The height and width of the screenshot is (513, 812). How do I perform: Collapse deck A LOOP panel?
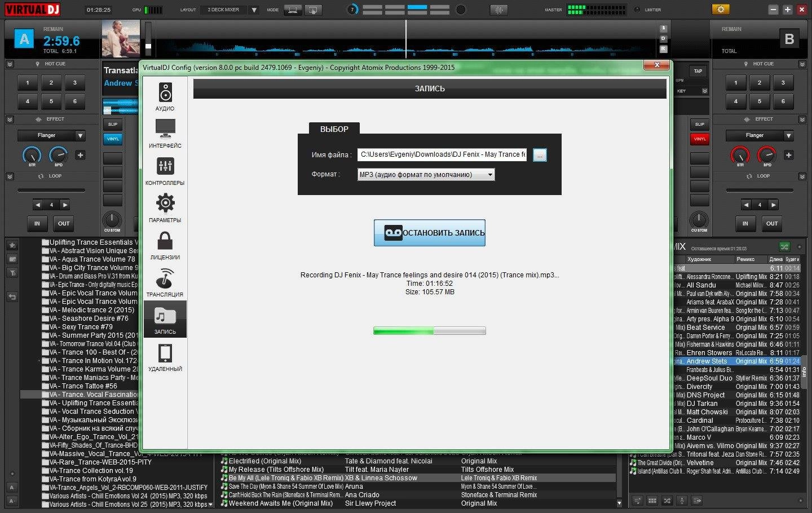[x=10, y=176]
